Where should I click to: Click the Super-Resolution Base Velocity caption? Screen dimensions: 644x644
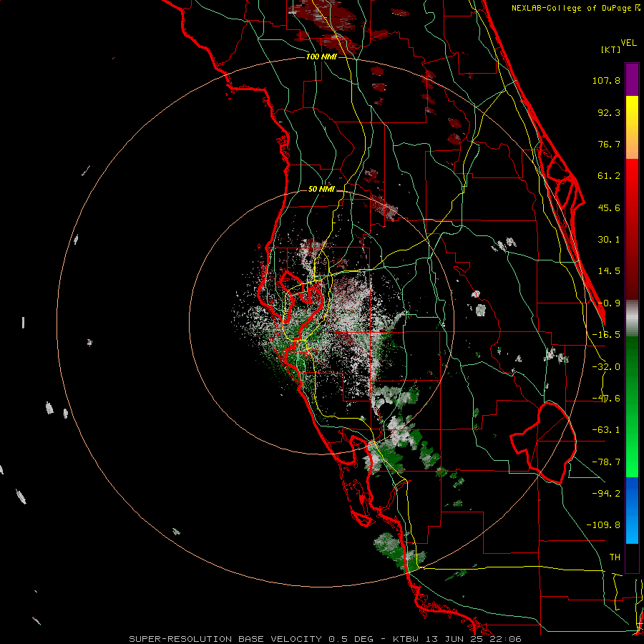326,639
